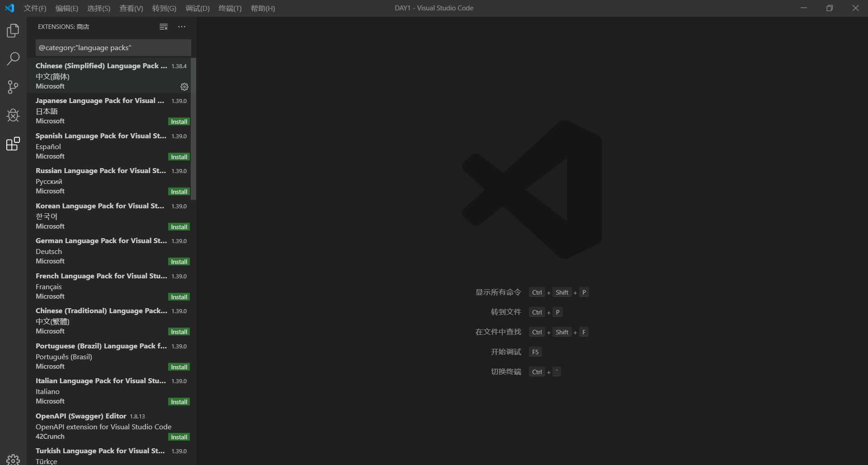Viewport: 868px width, 465px height.
Task: Install the Italian Language Pack
Action: pyautogui.click(x=179, y=402)
